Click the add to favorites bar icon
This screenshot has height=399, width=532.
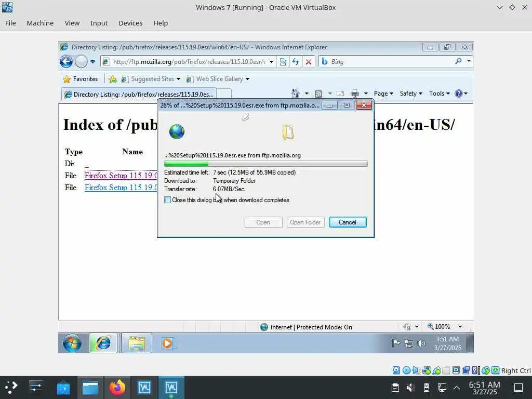tap(113, 79)
